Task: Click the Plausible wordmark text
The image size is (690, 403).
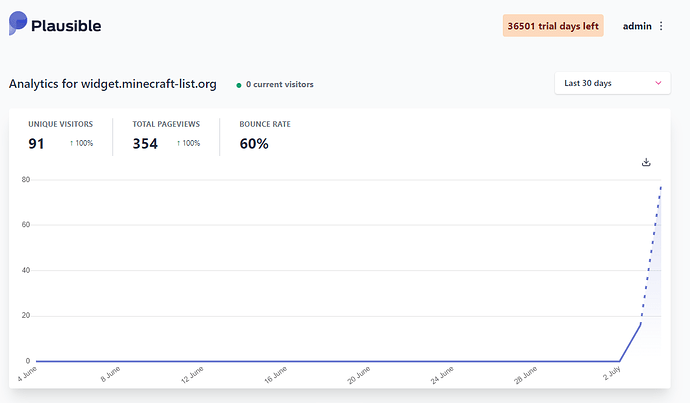Action: (x=66, y=26)
